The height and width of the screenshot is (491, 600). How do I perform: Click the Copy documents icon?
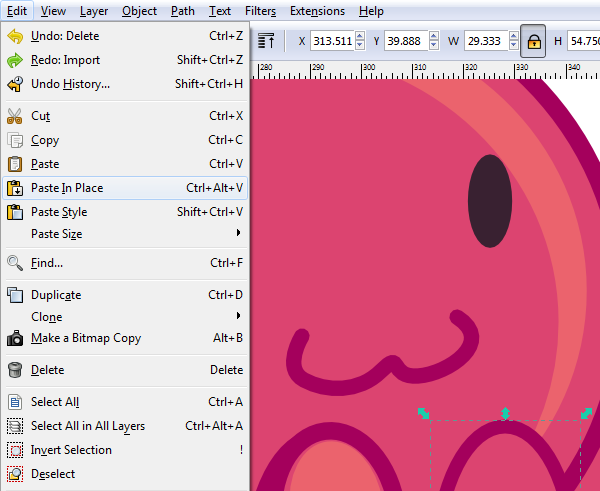(x=15, y=140)
